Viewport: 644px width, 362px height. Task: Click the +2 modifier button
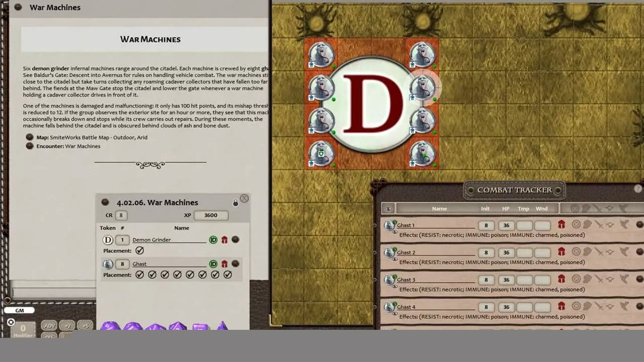[67, 326]
